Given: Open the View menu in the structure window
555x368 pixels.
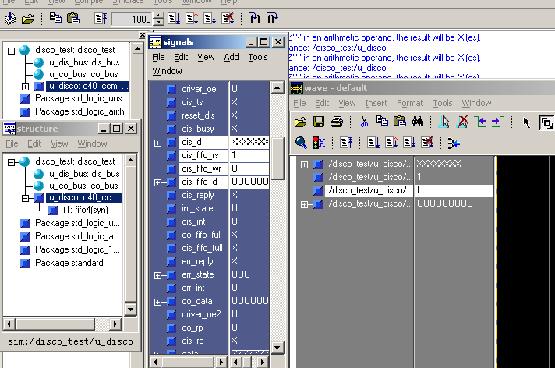Looking at the screenshot, I should [59, 144].
